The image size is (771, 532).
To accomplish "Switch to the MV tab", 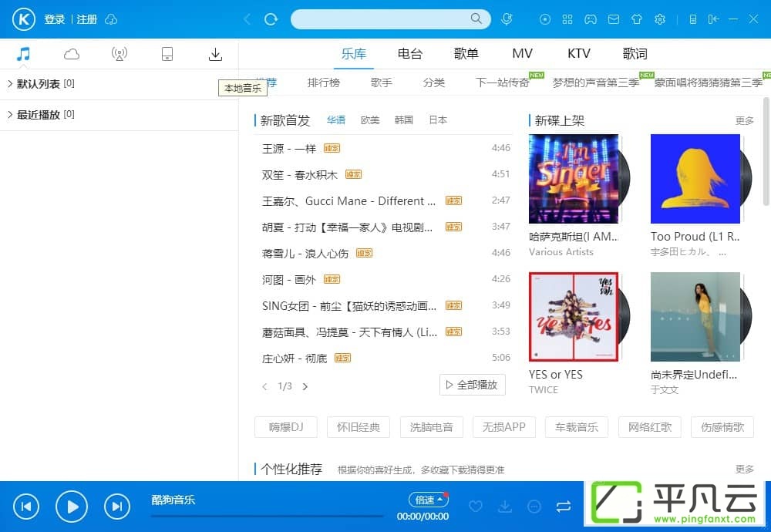I will pos(522,54).
